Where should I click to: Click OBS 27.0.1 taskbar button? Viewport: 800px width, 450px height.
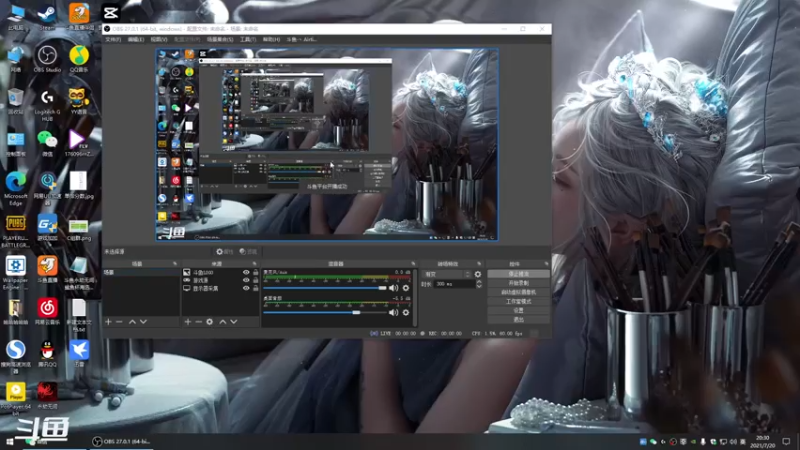click(121, 442)
